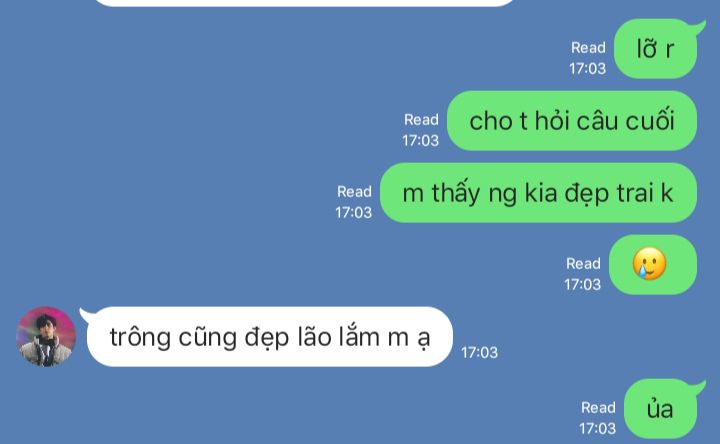Image resolution: width=720 pixels, height=444 pixels.
Task: Select the "cho t hỏi câu cuối" message
Action: (x=572, y=121)
